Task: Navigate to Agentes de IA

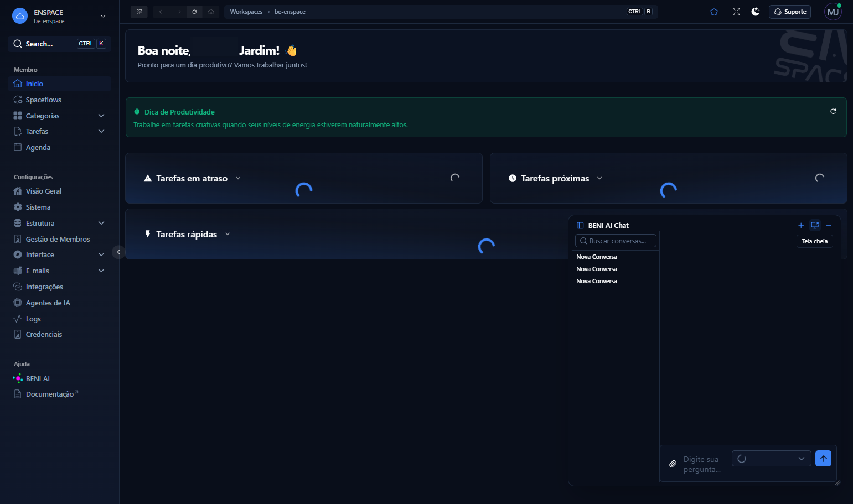Action: (x=60, y=303)
